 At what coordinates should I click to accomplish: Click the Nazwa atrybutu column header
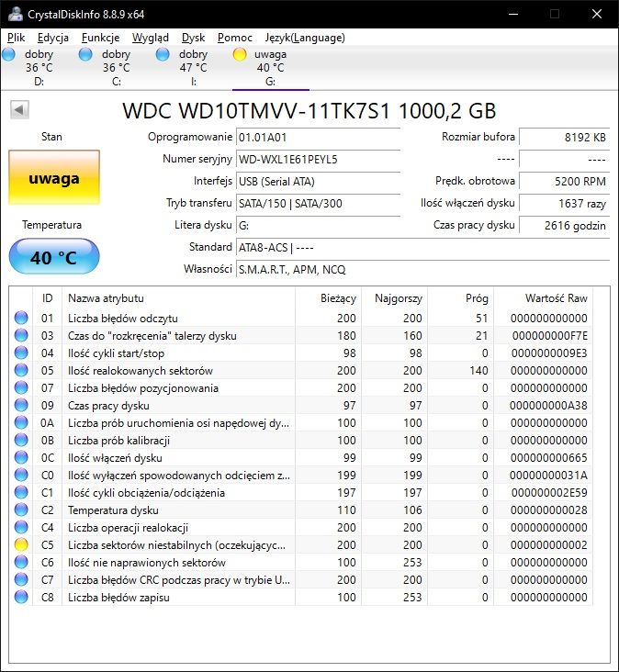[179, 298]
